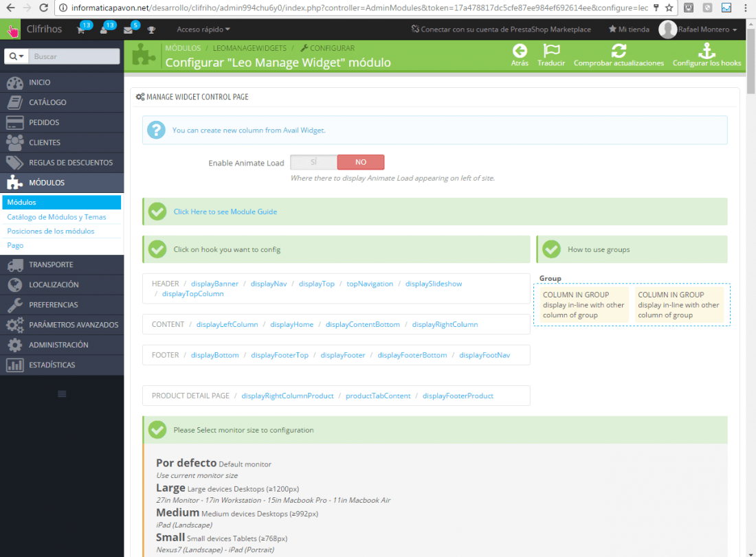Configure the topNavigation hook
This screenshot has width=756, height=557.
coord(370,284)
